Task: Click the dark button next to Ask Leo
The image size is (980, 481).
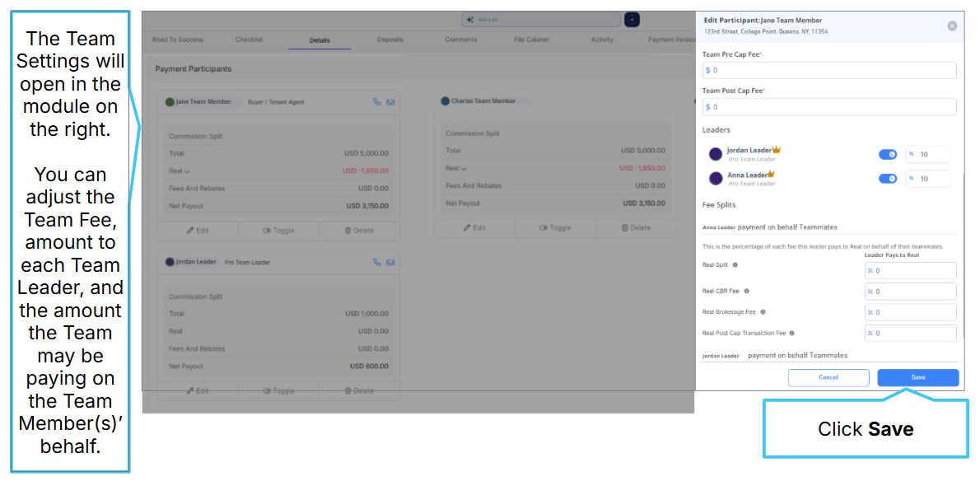Action: (x=632, y=20)
